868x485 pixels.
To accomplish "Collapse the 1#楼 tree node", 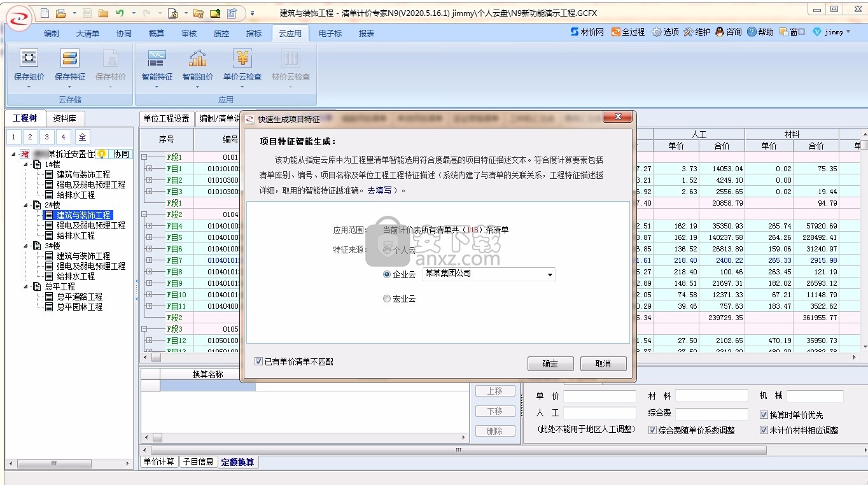I will [x=27, y=164].
